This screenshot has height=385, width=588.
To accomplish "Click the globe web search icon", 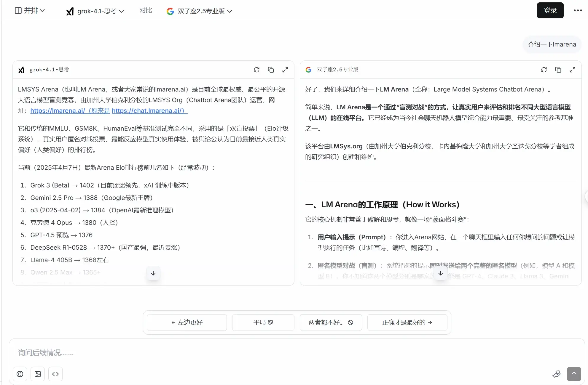I will pos(20,374).
